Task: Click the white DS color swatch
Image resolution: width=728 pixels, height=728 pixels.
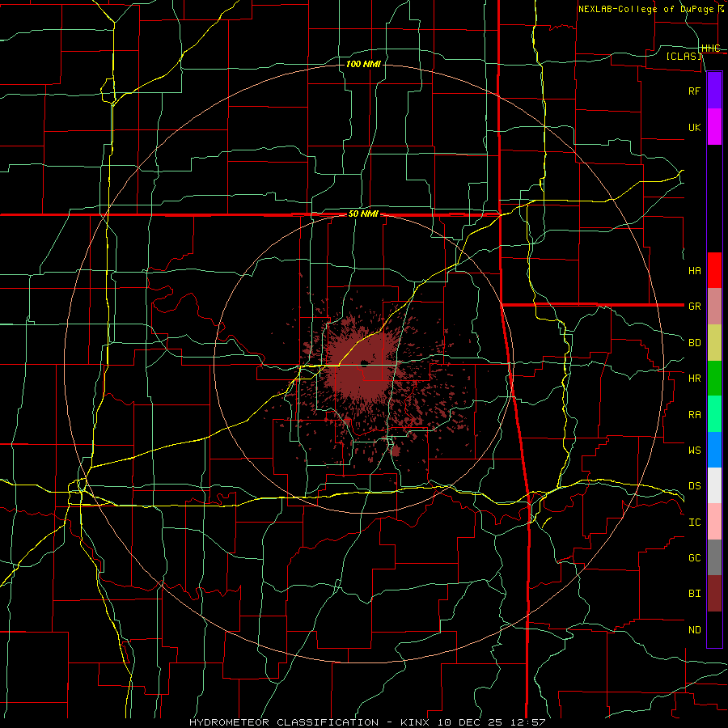Action: [x=714, y=485]
